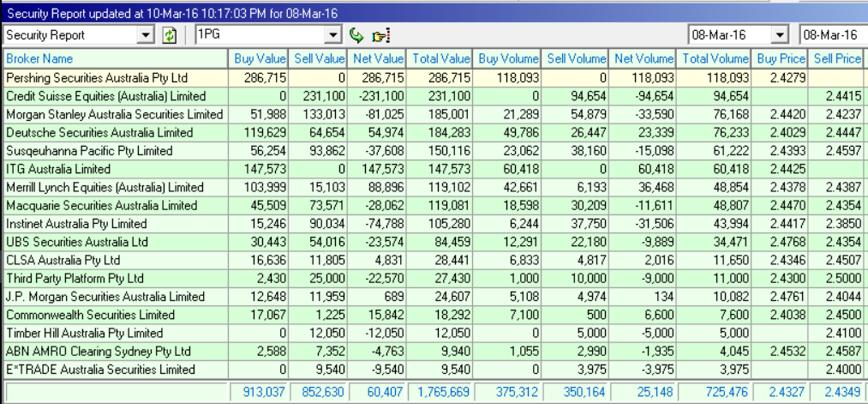Sort by Sell Value column header
868x404 pixels.
point(317,58)
